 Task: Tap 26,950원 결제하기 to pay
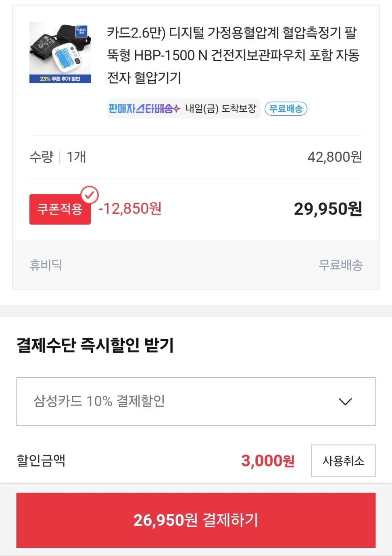pos(196,520)
